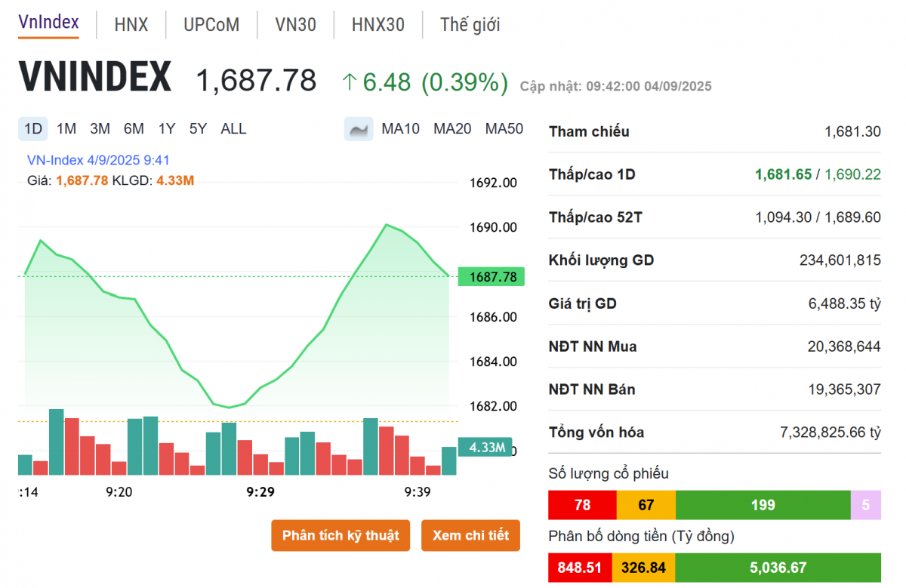Click the red 848.51 money flow segment
Screen dimensions: 906x588
[580, 568]
